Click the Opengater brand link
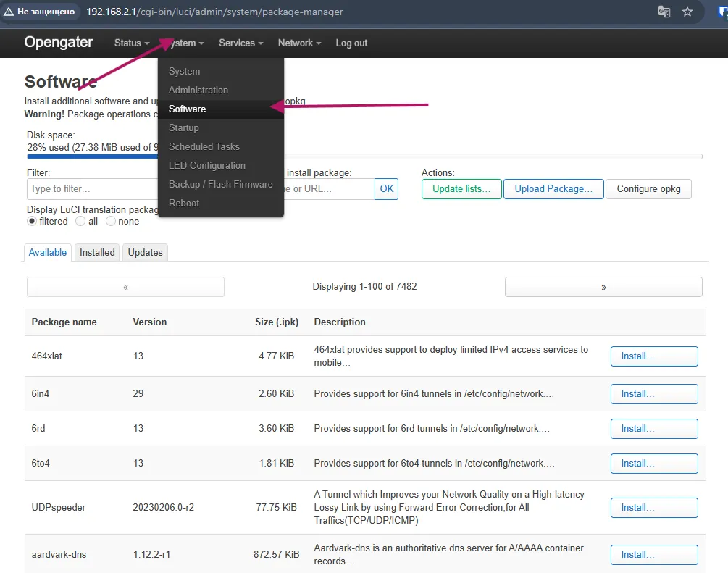 click(59, 42)
